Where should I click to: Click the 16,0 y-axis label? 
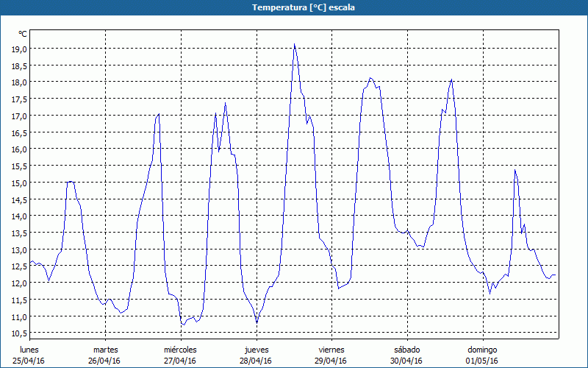pos(21,149)
